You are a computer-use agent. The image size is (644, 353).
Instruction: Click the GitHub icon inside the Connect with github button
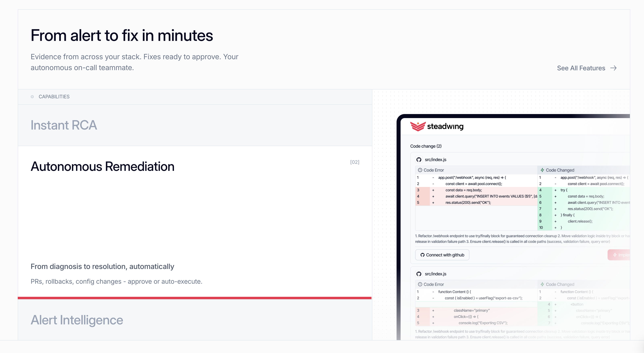pos(423,255)
